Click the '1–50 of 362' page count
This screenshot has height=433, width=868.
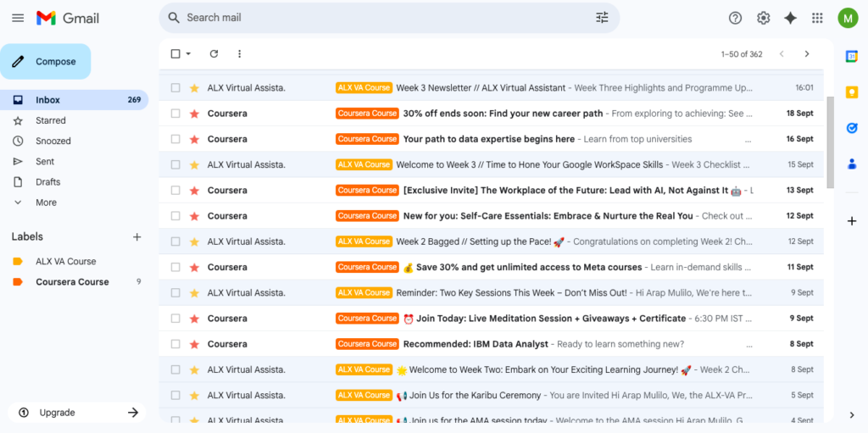pos(741,54)
